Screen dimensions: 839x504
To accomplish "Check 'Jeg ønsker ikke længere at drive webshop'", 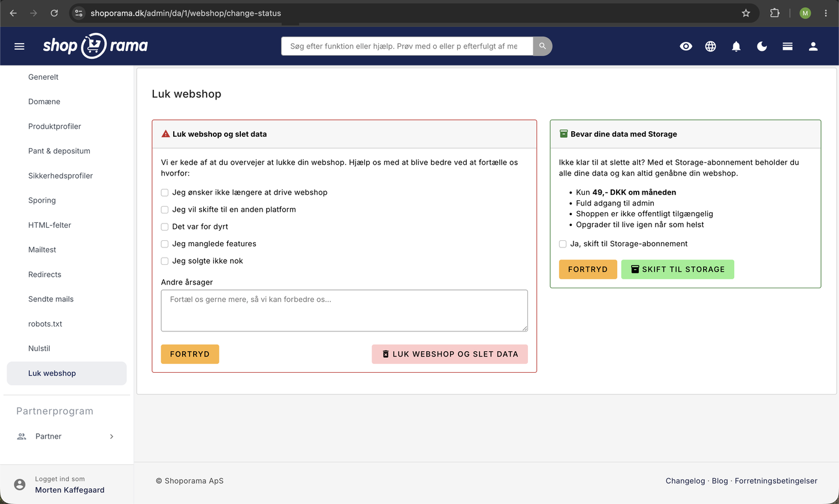I will (x=165, y=192).
